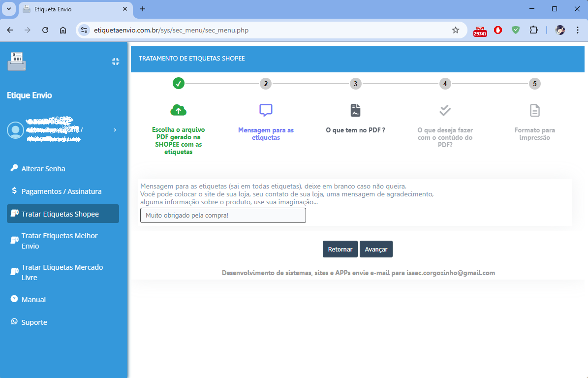Click the PDF file step icon
Viewport: 588px width, 378px height.
(x=355, y=110)
